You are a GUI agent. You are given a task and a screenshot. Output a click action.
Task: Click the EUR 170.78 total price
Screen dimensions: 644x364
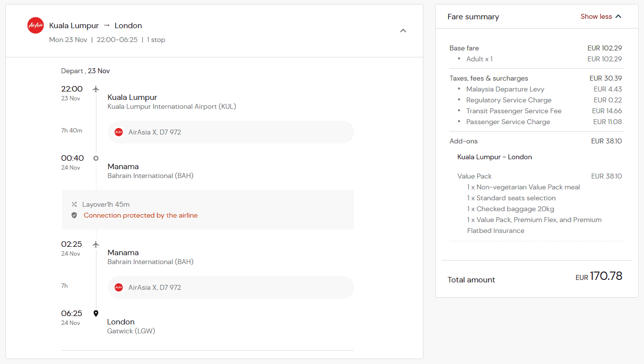(x=599, y=276)
